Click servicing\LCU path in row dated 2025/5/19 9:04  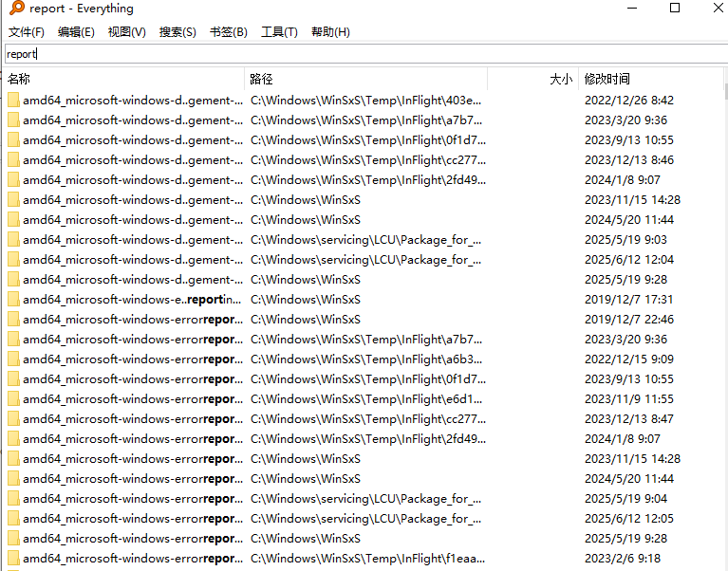click(x=365, y=499)
